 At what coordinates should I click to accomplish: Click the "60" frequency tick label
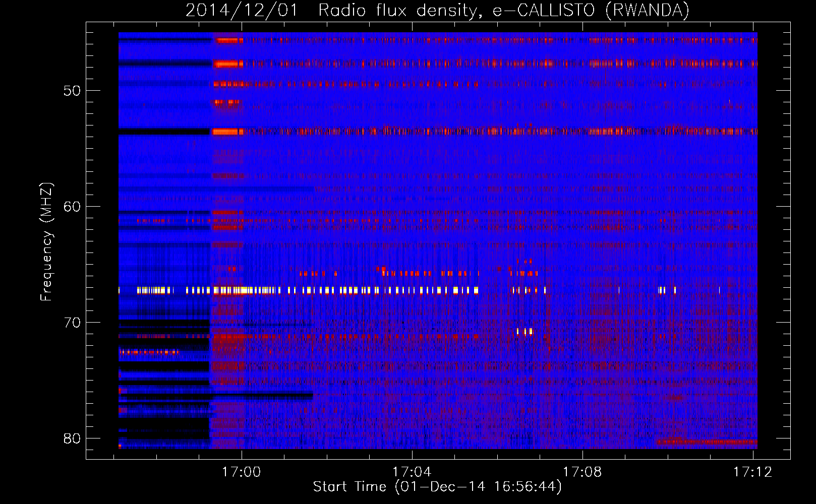[x=72, y=207]
